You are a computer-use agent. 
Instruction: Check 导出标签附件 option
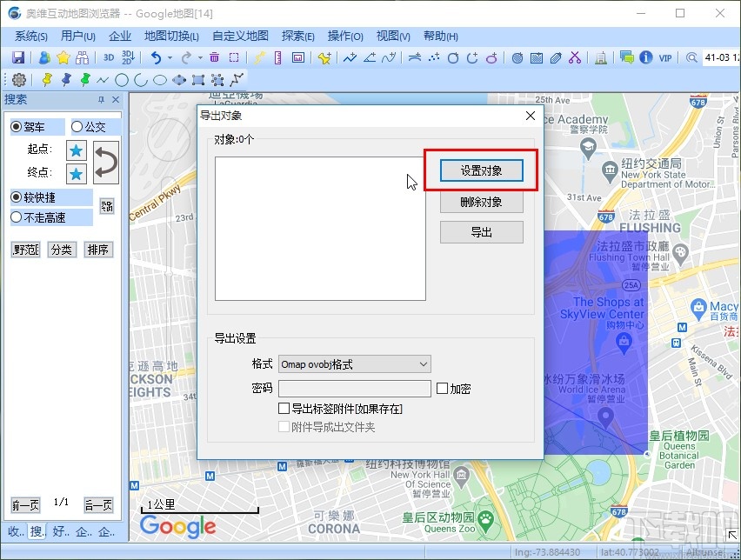(284, 409)
